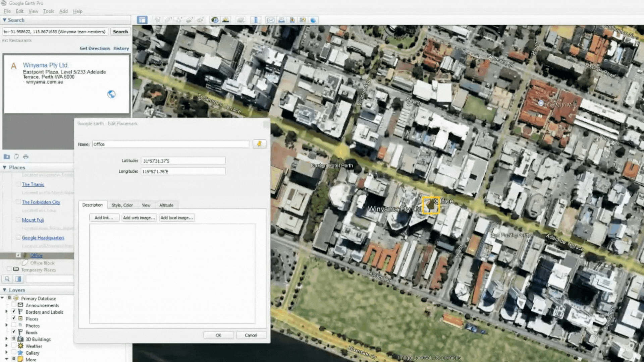644x362 pixels.
Task: Click the Latitude input field
Action: click(x=183, y=161)
